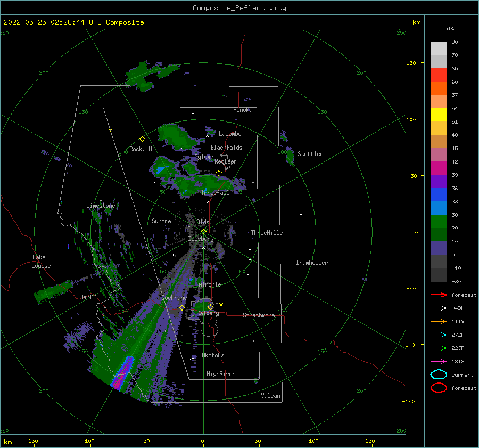Click the Vulcan label
Viewport: 479px width, 448px height.
click(270, 396)
